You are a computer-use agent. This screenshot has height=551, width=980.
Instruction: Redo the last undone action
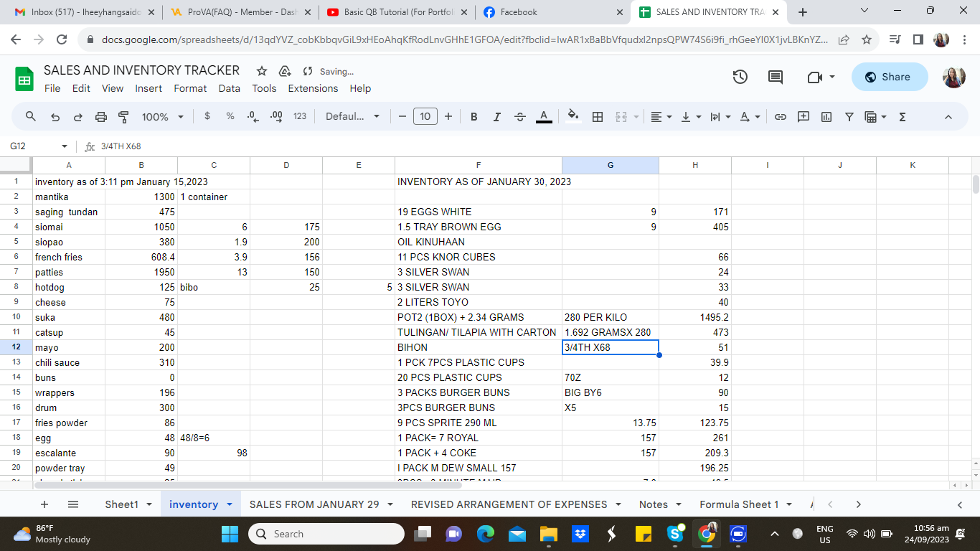78,117
